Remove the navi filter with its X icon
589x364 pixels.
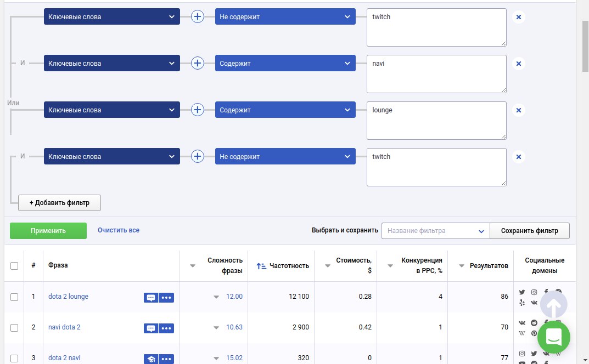click(x=518, y=64)
